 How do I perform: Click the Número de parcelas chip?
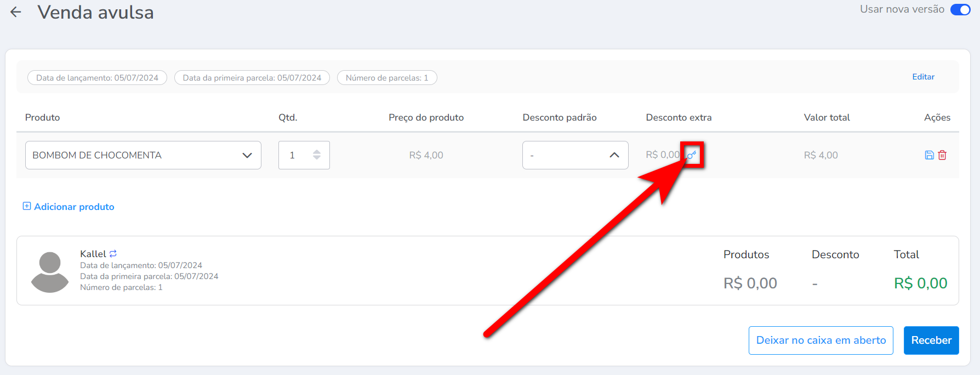386,78
